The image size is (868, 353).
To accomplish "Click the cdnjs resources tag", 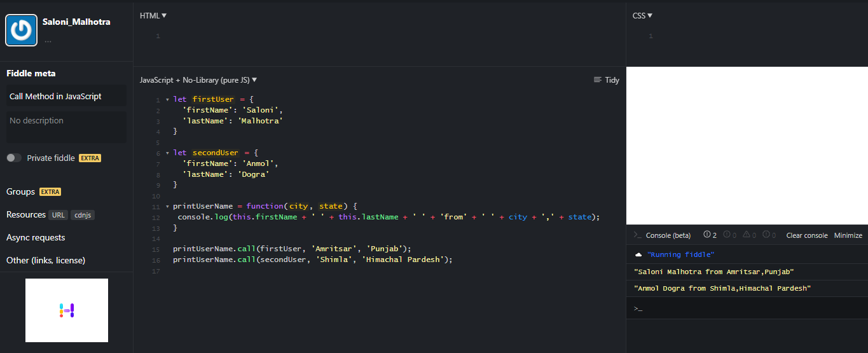I will click(83, 215).
